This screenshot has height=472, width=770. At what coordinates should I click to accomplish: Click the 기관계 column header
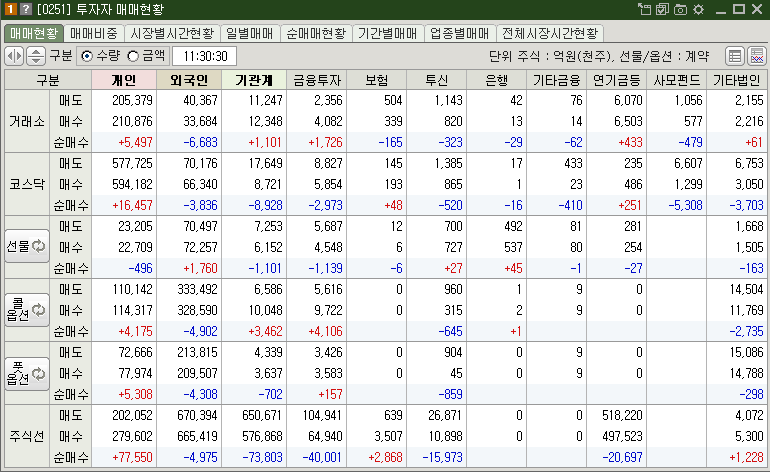254,80
